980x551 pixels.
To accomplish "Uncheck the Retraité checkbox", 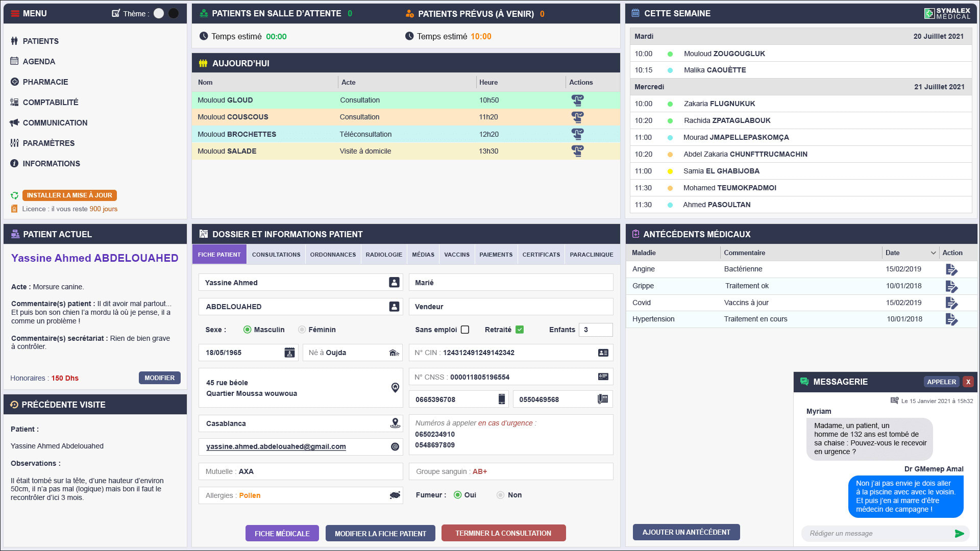I will (x=520, y=330).
